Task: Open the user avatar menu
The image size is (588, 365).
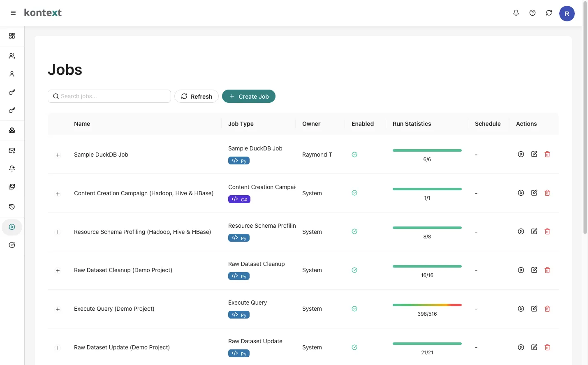Action: [567, 14]
